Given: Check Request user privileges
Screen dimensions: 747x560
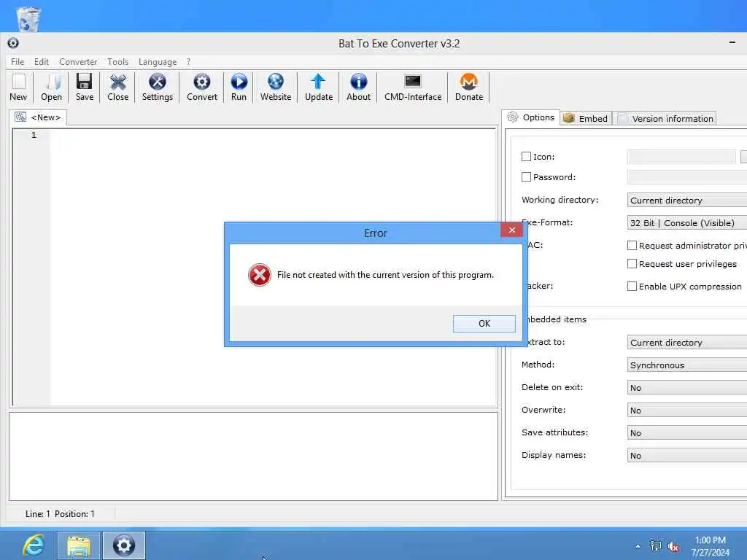Looking at the screenshot, I should pyautogui.click(x=632, y=264).
